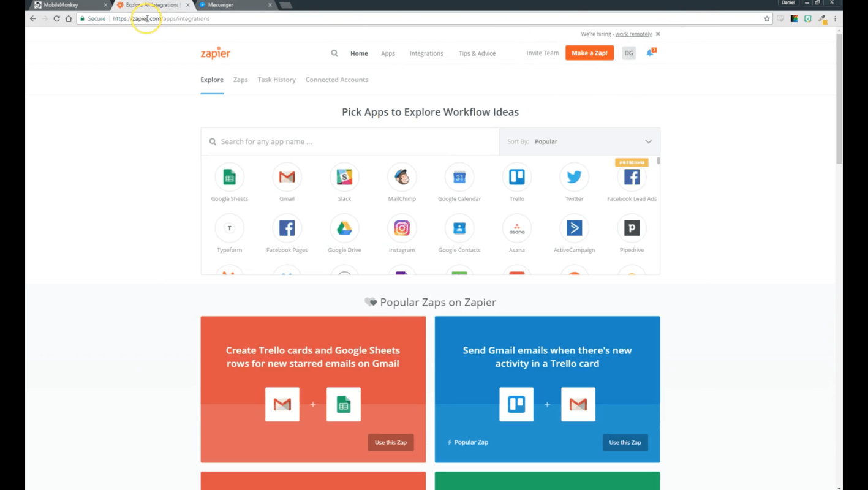Go back using the browser back arrow
868x490 pixels.
coord(33,18)
